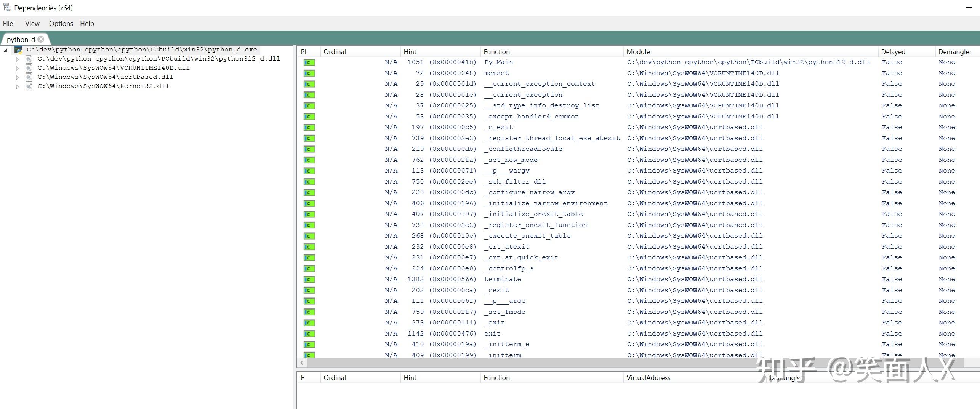980x409 pixels.
Task: Click the green C icon beside memset
Action: coord(309,73)
